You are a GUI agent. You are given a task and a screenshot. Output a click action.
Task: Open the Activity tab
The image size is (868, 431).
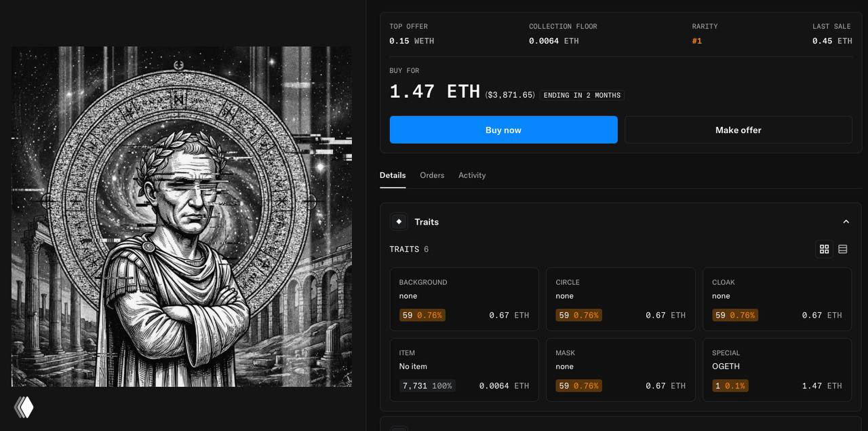click(x=472, y=175)
